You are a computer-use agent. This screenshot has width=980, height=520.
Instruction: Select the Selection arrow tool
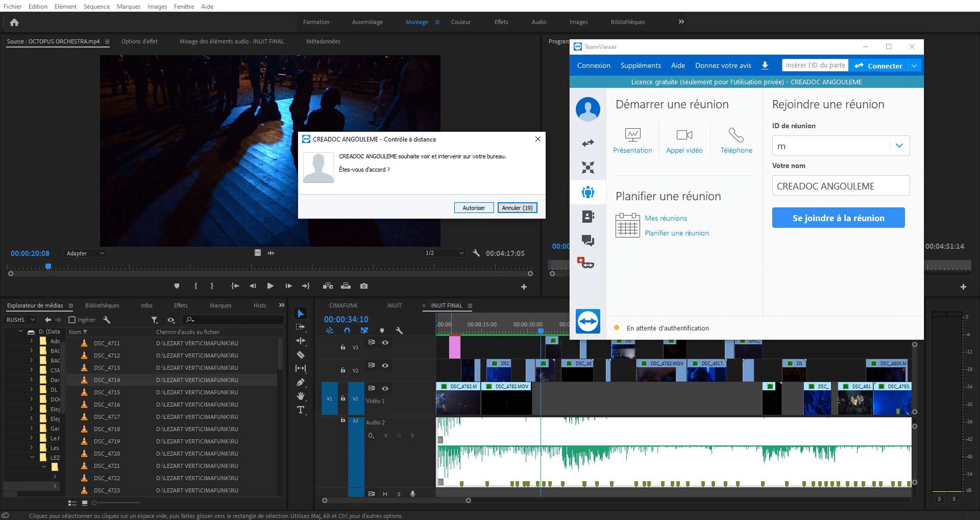click(301, 313)
